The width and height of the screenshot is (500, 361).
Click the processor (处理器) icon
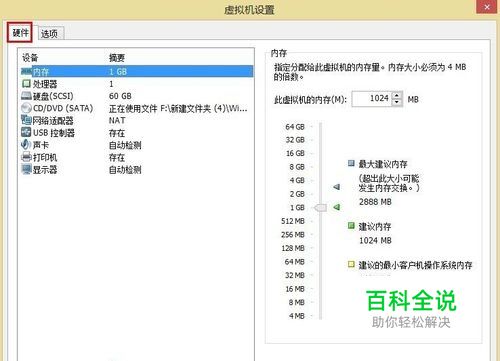tap(26, 83)
